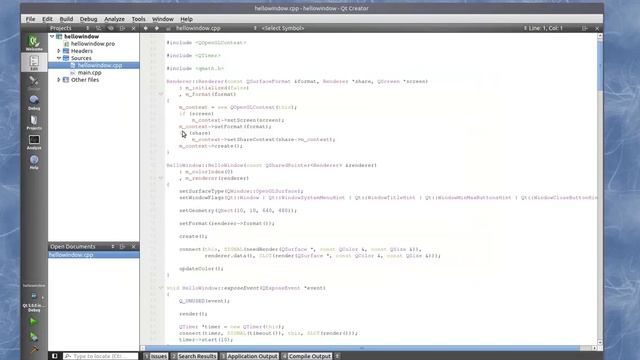Open the Tools menu
640x360 pixels.
click(x=138, y=19)
